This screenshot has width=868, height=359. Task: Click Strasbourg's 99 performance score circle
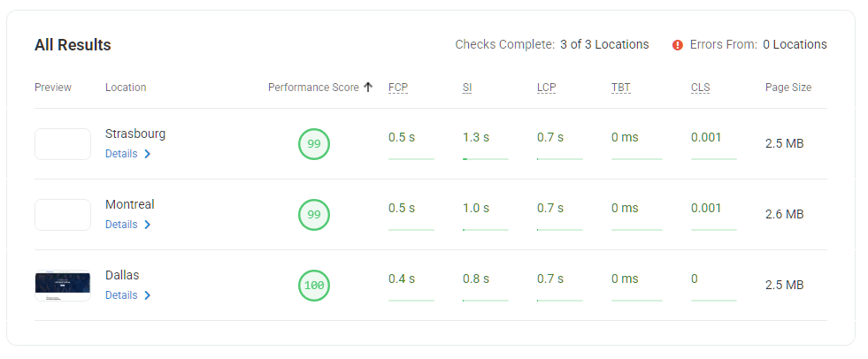point(314,144)
